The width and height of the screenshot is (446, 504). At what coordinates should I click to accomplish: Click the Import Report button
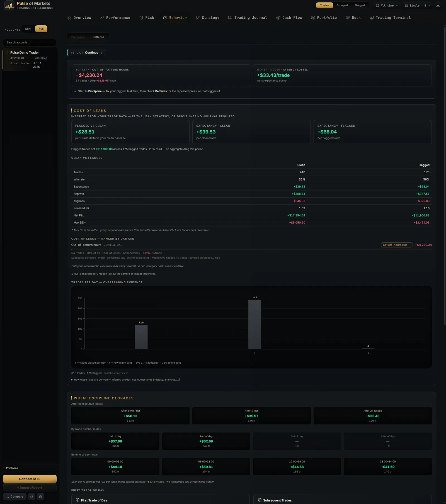point(30,488)
